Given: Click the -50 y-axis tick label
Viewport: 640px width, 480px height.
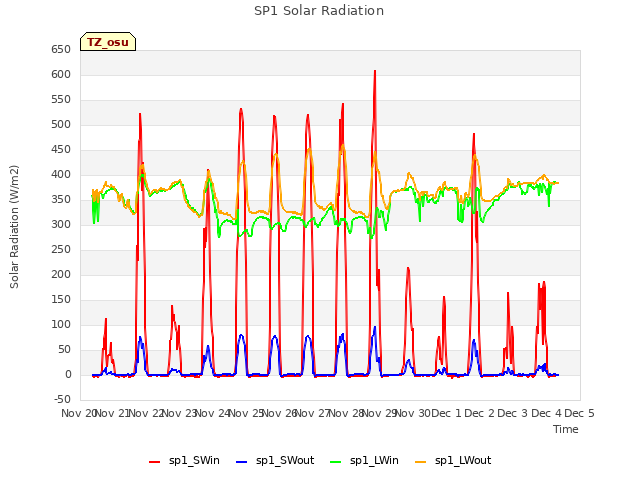Looking at the screenshot, I should [62, 399].
